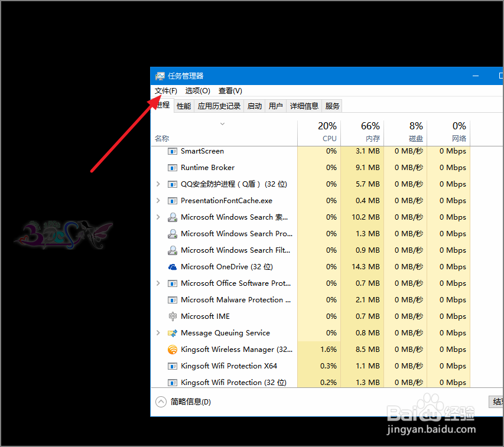
Task: Expand the PresentationFontCache.exe process group
Action: (x=158, y=200)
